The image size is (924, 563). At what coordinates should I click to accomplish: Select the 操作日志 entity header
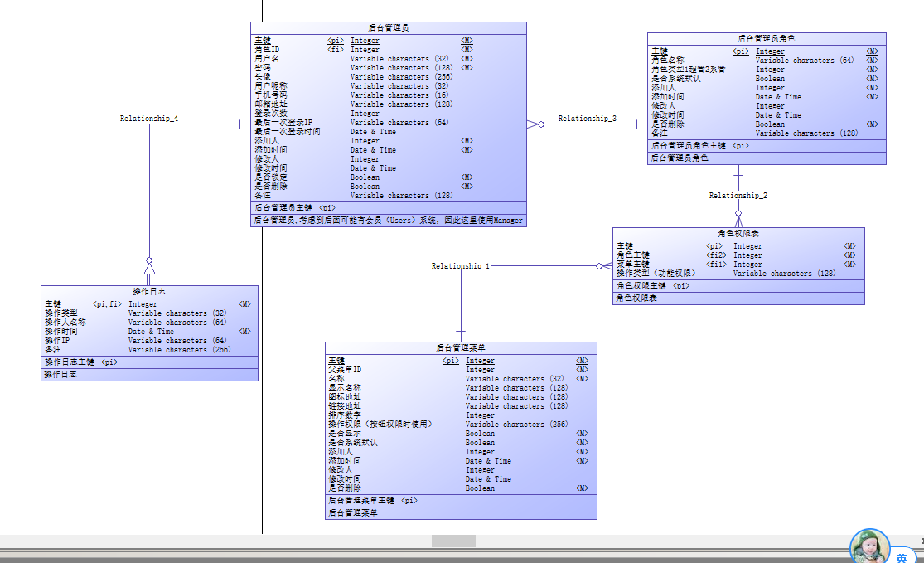point(149,291)
